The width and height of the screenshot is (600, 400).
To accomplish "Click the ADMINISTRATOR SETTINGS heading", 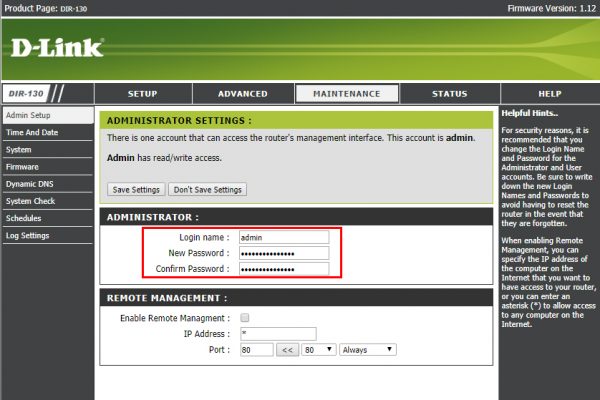I will 179,121.
